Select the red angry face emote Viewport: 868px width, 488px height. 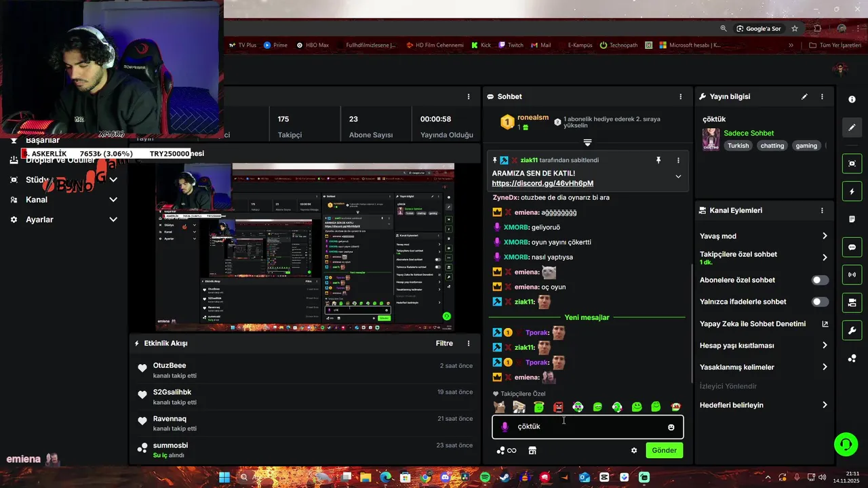(558, 407)
